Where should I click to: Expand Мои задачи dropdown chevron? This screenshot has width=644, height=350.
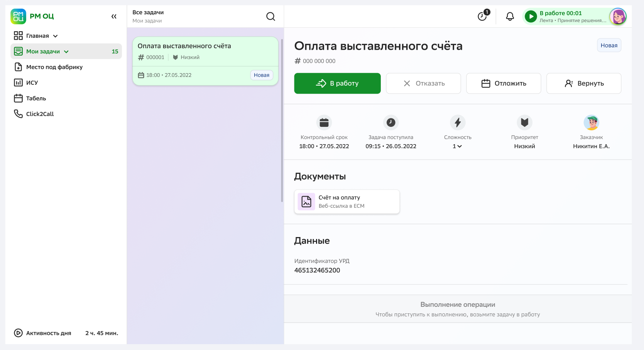66,52
